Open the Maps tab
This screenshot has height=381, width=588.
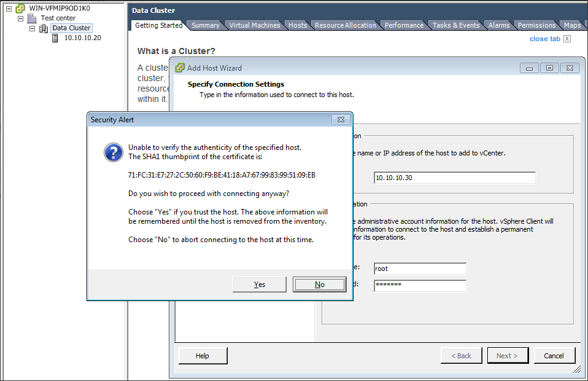click(x=572, y=25)
